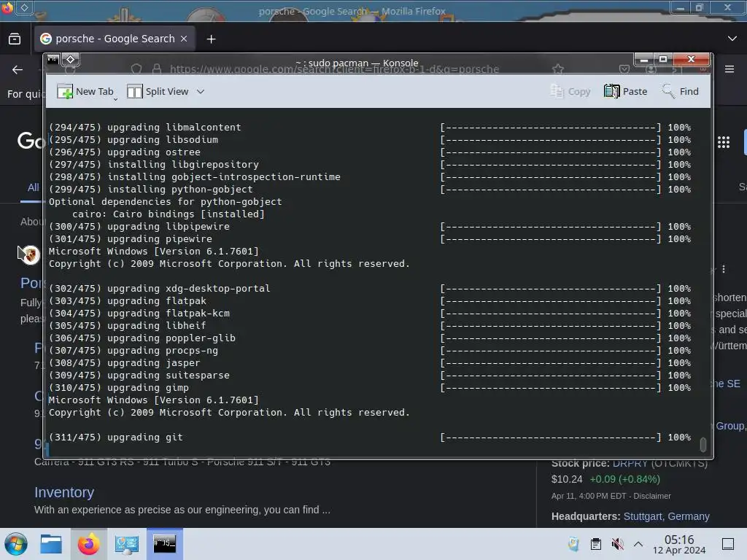Click the three-dot more options icon in knowledge panel
Screen dimensions: 747x560
[x=723, y=269]
